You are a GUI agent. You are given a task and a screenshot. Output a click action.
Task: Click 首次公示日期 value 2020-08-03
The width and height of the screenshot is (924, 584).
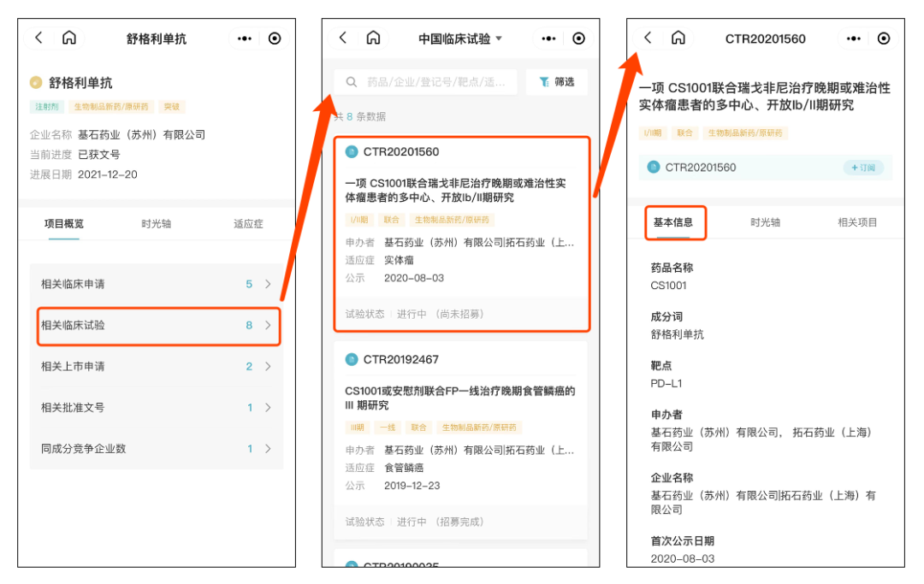(683, 558)
